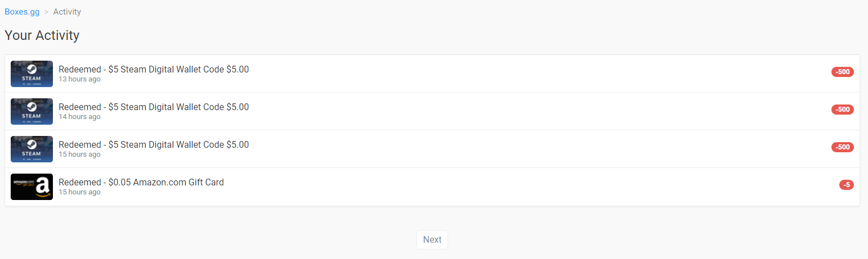Image resolution: width=868 pixels, height=259 pixels.
Task: Click the '13 hours ago' timestamp
Action: pos(79,79)
